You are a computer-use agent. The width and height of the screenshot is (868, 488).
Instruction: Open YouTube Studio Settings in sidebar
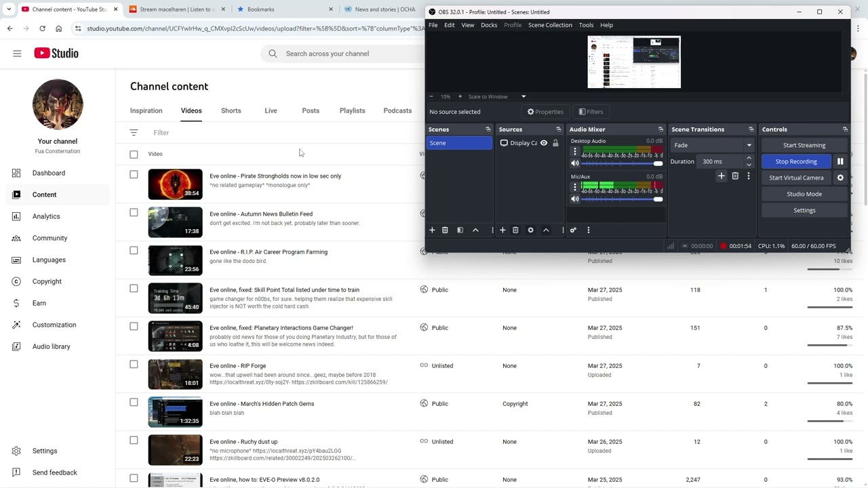[45, 451]
